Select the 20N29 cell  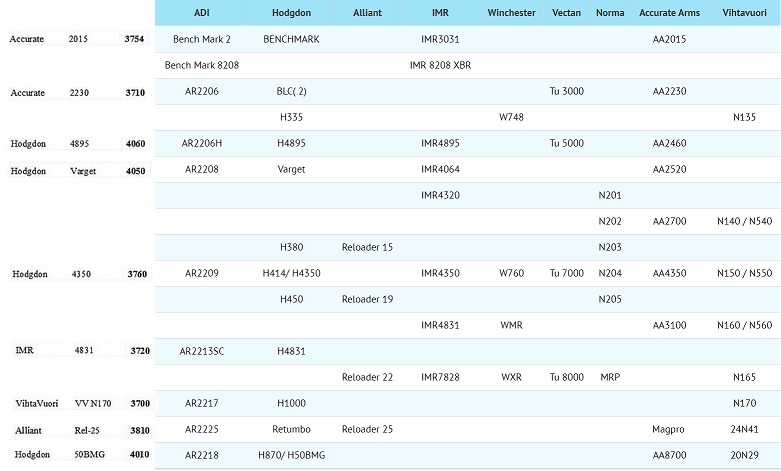pos(745,455)
